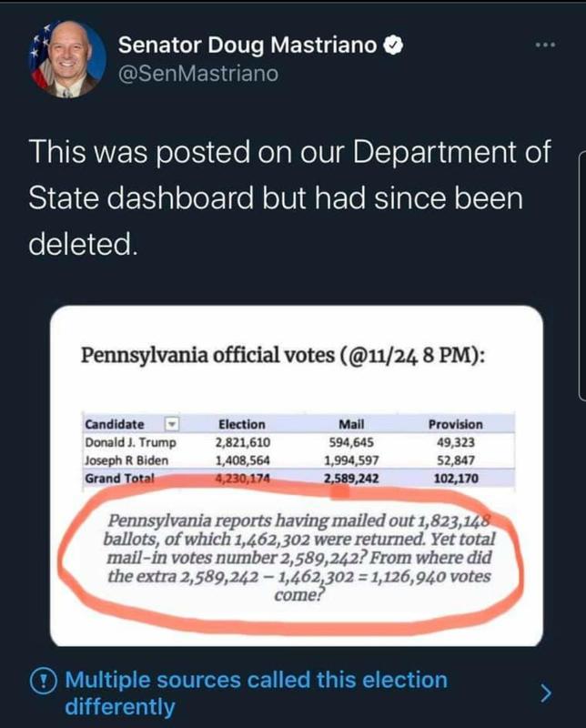Select the Grand Total row label
The width and height of the screenshot is (586, 728).
click(120, 478)
